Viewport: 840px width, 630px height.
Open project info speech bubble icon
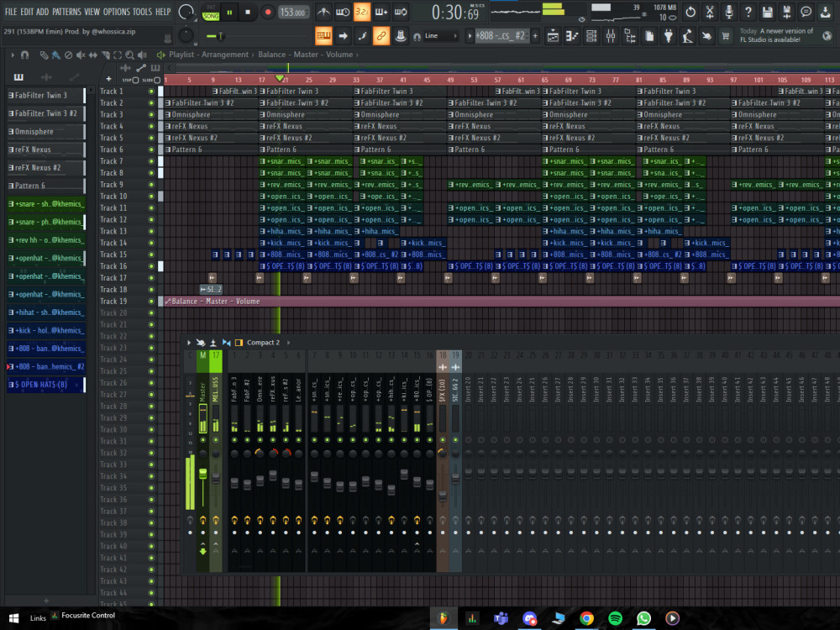click(806, 12)
